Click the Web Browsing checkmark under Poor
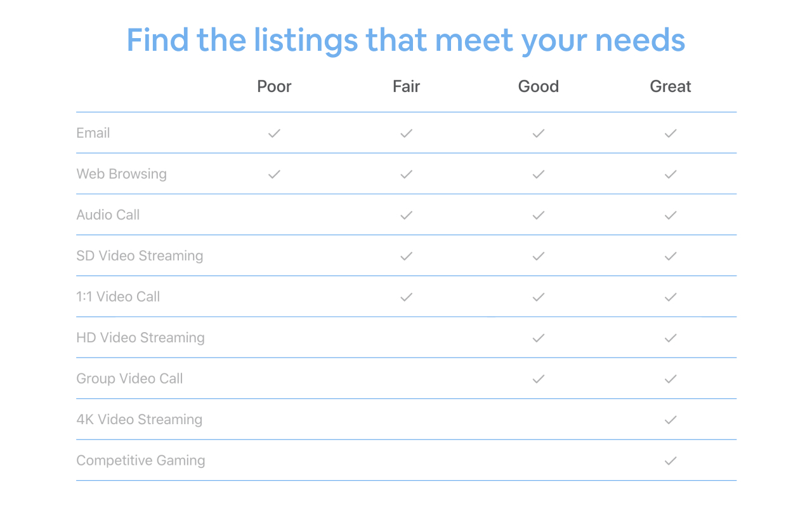Viewport: 812px width, 508px height. point(274,174)
